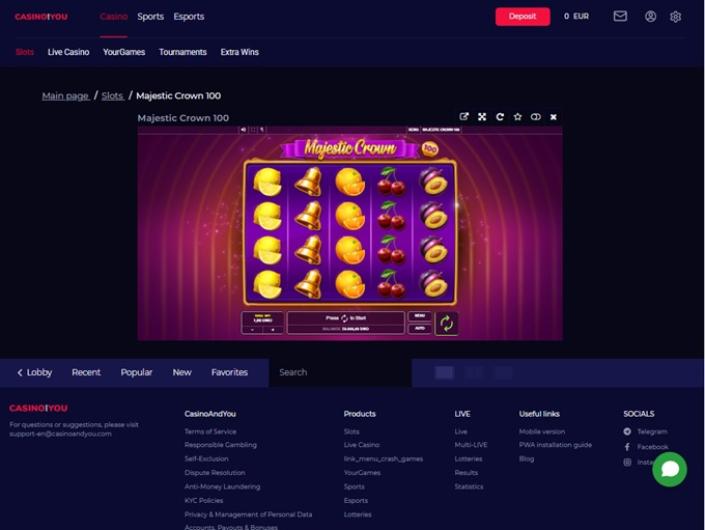The width and height of the screenshot is (705, 530).
Task: Open the messages envelope icon
Action: pos(620,17)
